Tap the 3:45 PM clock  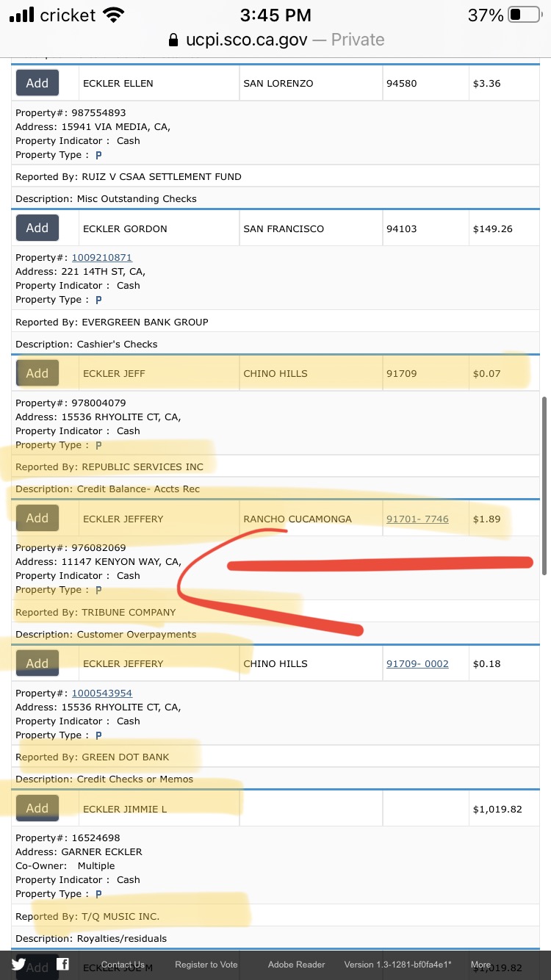[x=275, y=15]
